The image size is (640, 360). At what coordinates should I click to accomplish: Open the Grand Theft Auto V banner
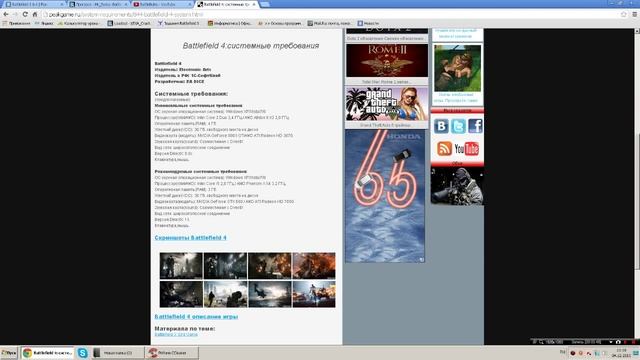[387, 104]
